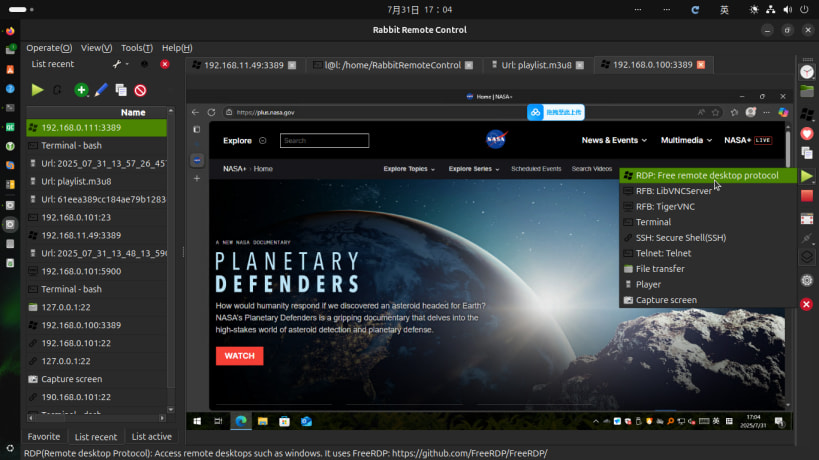Open the View(V) menu
819x460 pixels.
click(96, 48)
